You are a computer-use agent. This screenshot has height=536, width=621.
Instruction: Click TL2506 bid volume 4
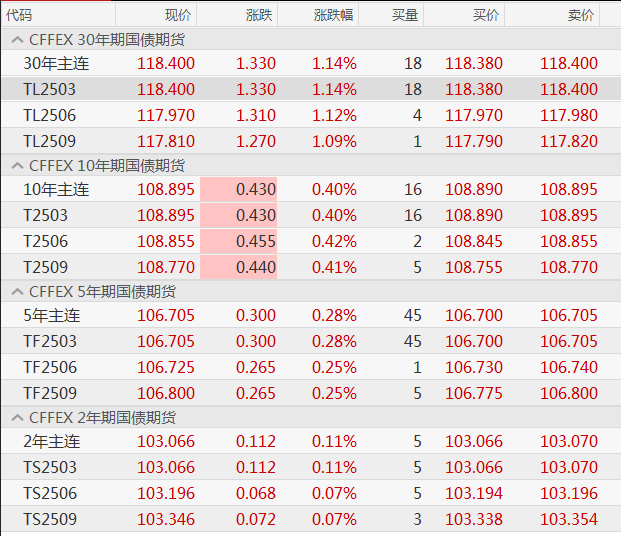[417, 115]
